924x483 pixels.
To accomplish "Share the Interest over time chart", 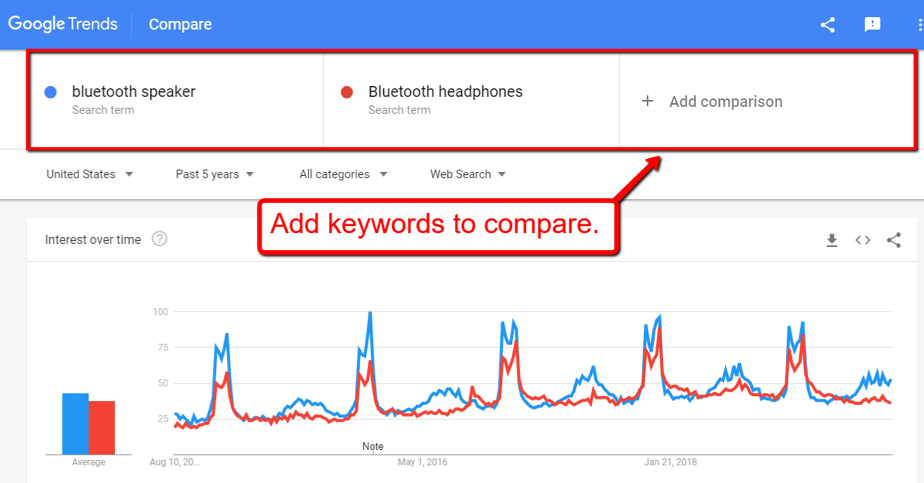I will click(x=894, y=240).
